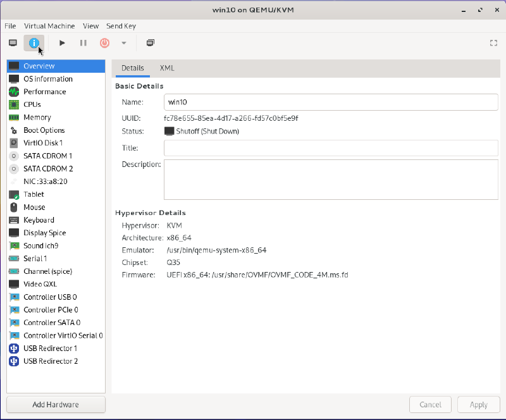Open the File menu

[x=10, y=26]
